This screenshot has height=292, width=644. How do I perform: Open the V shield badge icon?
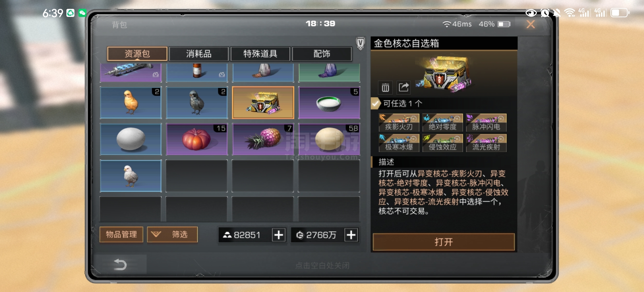pyautogui.click(x=360, y=44)
